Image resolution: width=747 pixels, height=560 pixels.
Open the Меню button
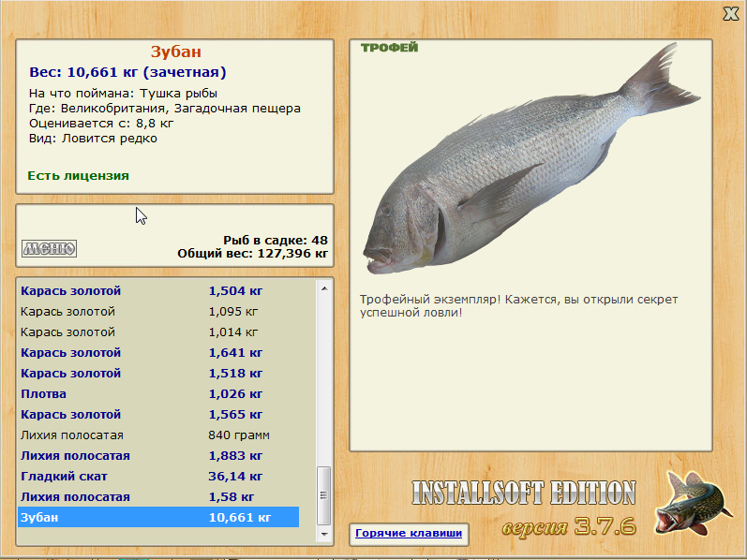(x=49, y=248)
